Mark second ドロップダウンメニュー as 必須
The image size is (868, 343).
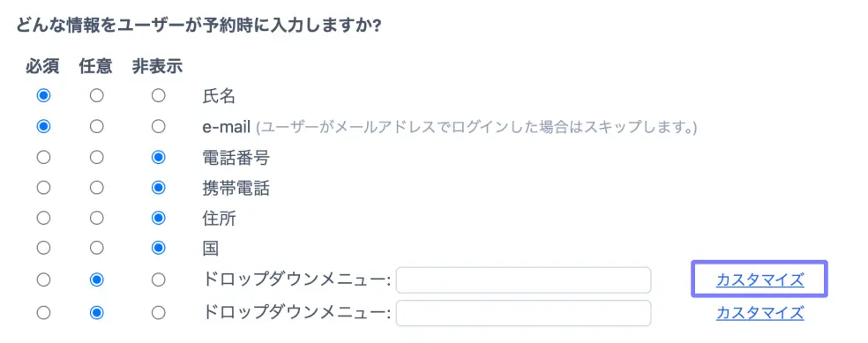(x=43, y=313)
